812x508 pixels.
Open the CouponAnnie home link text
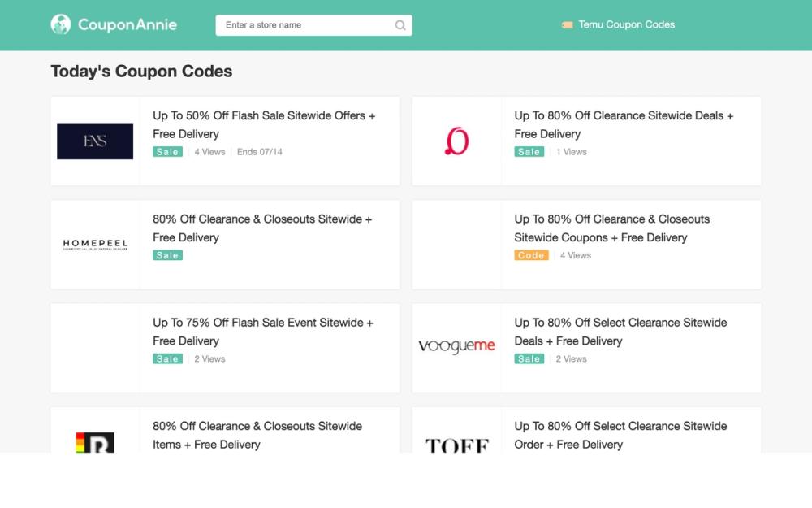tap(127, 24)
